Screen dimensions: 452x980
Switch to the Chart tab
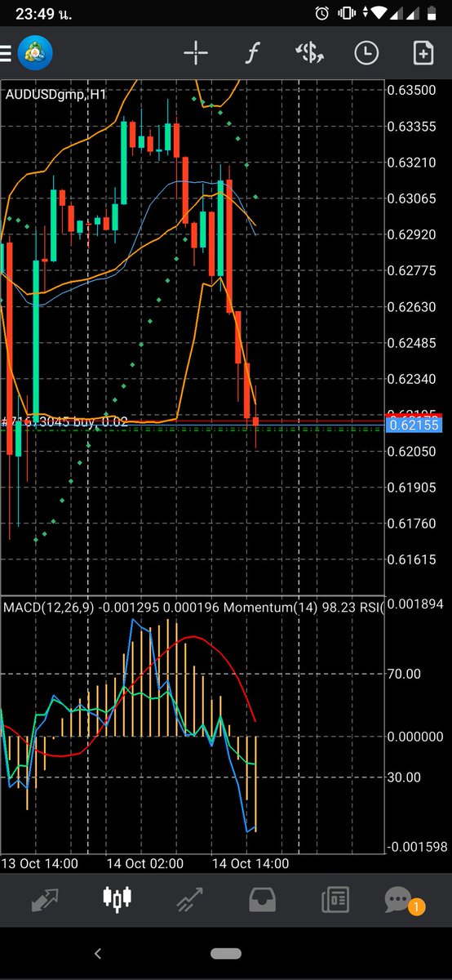pyautogui.click(x=117, y=899)
